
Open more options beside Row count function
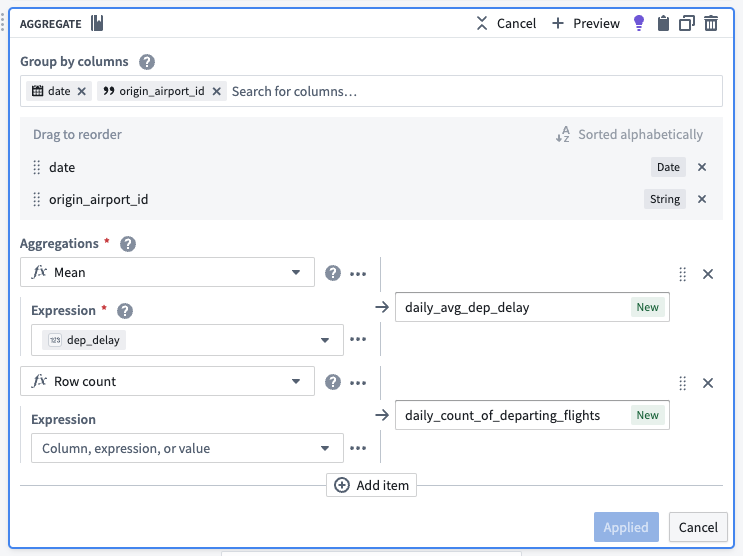[x=358, y=383]
